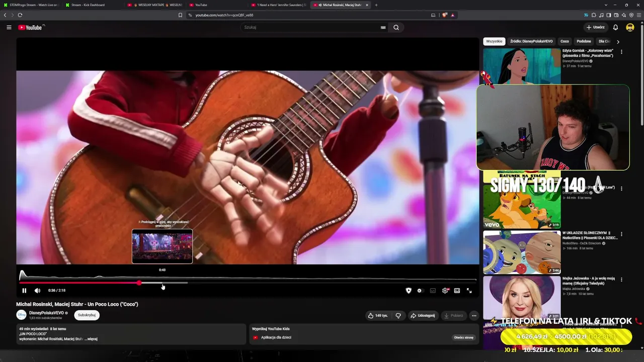This screenshot has width=644, height=362.
Task: Open options for the Lion King video
Action: click(621, 188)
